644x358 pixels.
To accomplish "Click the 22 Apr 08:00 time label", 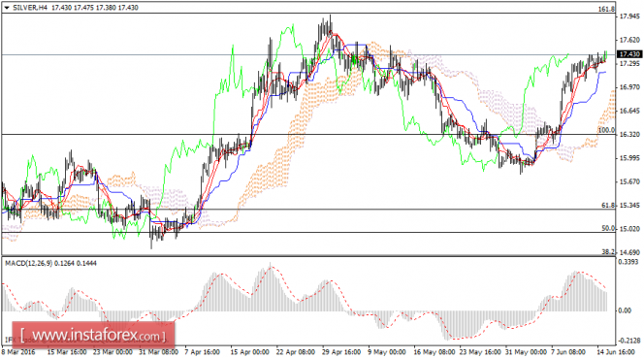I will tap(296, 352).
